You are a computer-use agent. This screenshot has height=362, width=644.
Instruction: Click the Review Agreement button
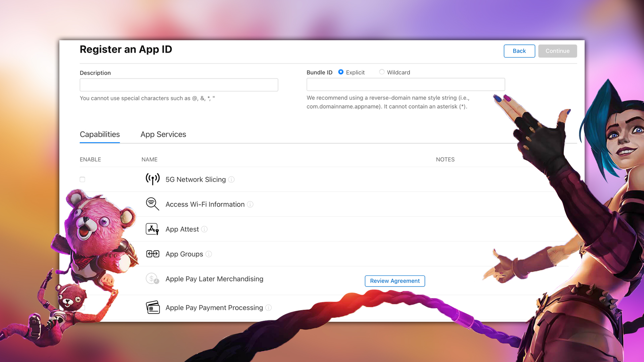click(x=395, y=281)
